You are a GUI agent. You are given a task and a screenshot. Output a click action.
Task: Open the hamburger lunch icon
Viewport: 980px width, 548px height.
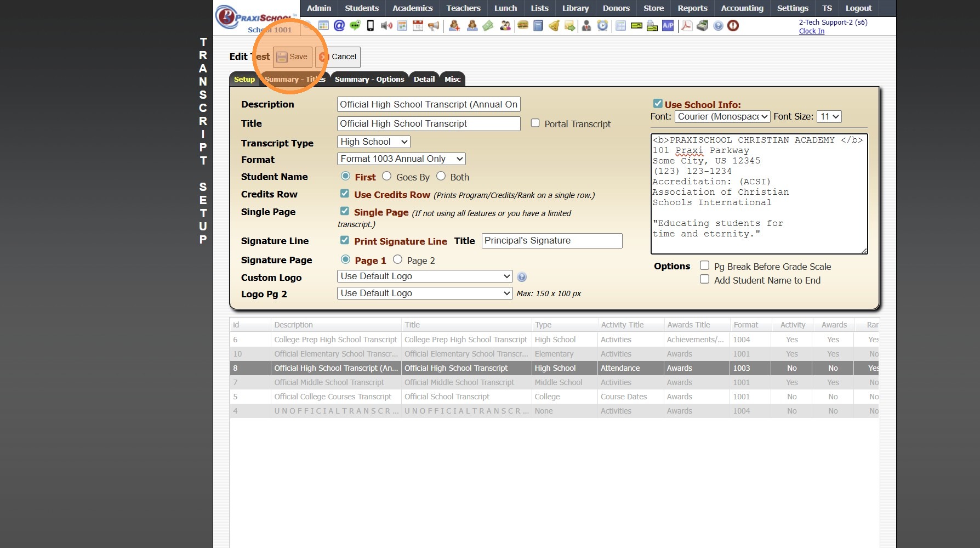[523, 26]
